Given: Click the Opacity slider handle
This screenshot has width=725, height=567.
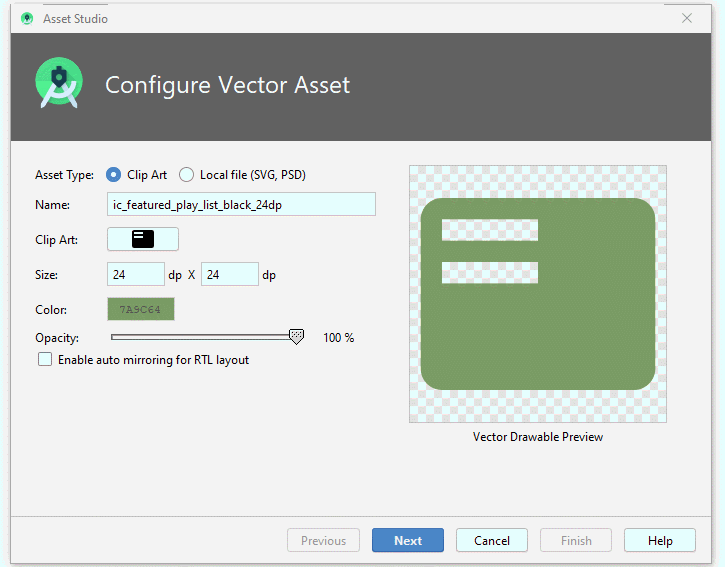Looking at the screenshot, I should (296, 337).
